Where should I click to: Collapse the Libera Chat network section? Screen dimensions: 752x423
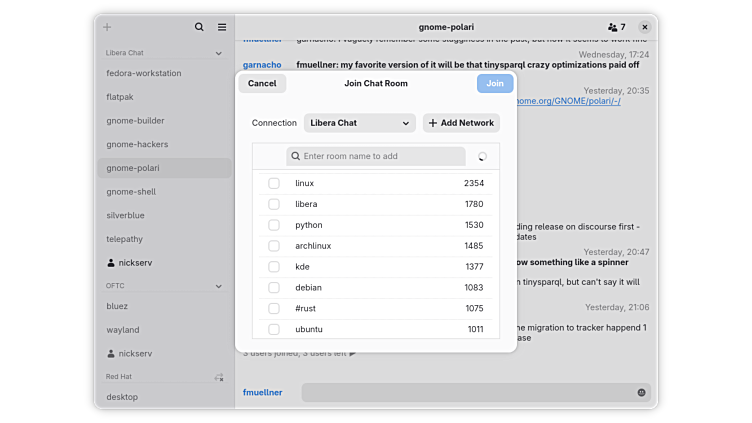click(219, 53)
